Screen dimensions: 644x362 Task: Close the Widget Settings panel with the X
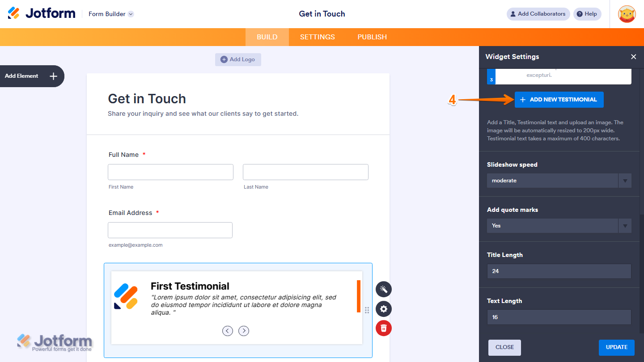pyautogui.click(x=634, y=57)
